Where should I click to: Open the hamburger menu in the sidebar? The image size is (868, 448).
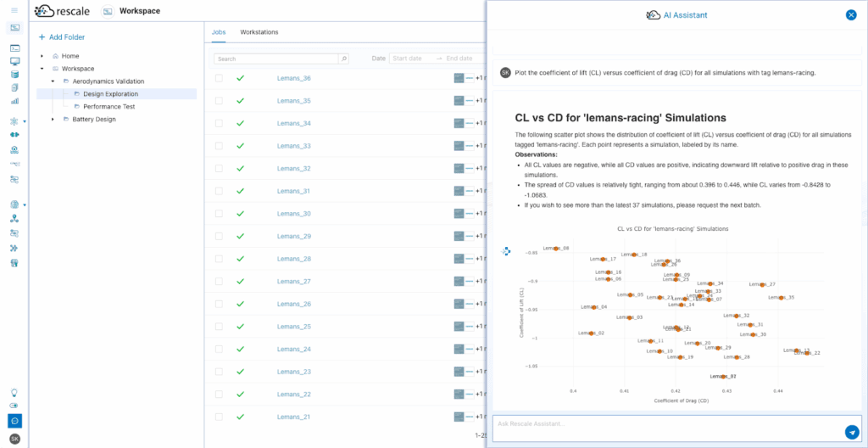click(14, 10)
